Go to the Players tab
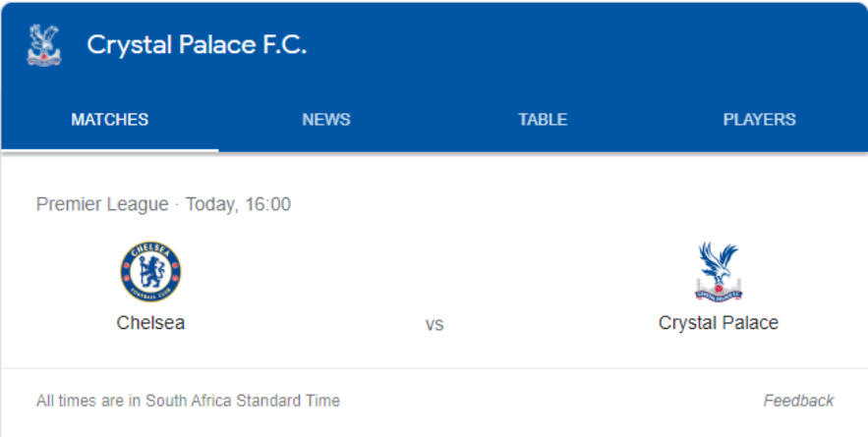 click(x=759, y=120)
